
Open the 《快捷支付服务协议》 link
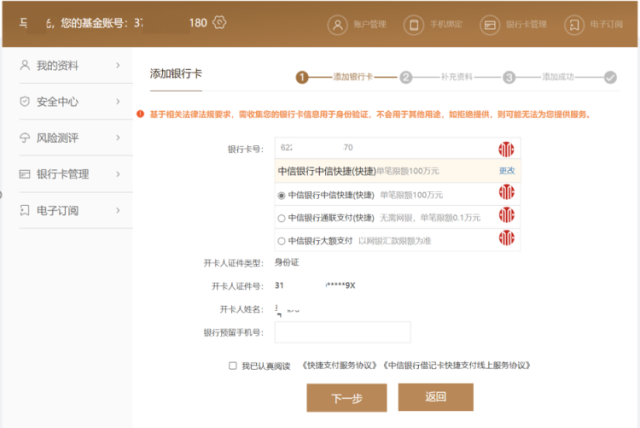[340, 365]
